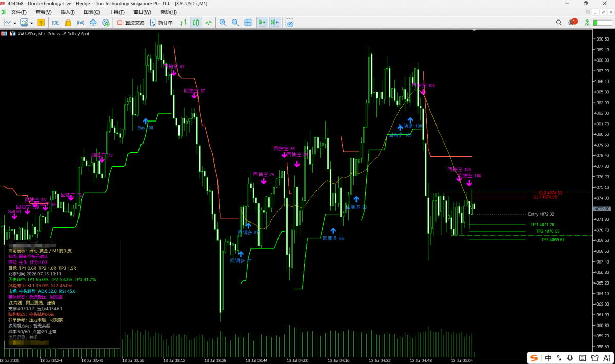Toggle the punctuation mode icon in IME bar
The height and width of the screenshot is (364, 615).
tap(559, 358)
